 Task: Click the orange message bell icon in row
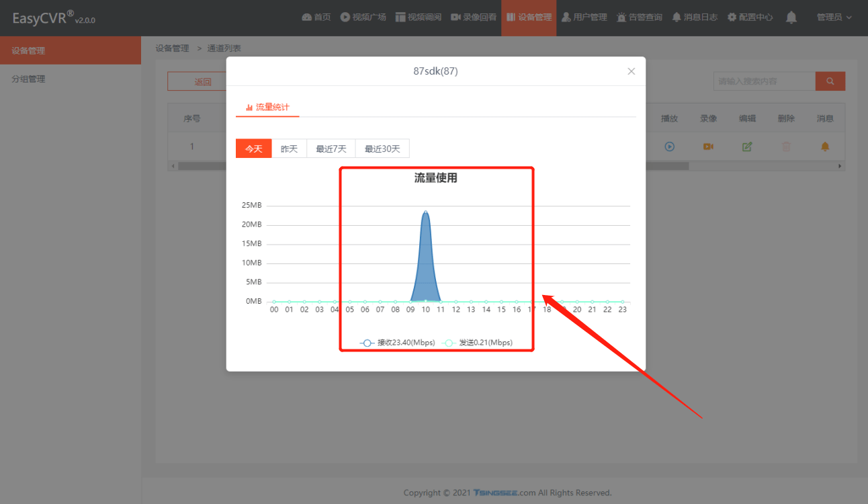click(x=825, y=146)
